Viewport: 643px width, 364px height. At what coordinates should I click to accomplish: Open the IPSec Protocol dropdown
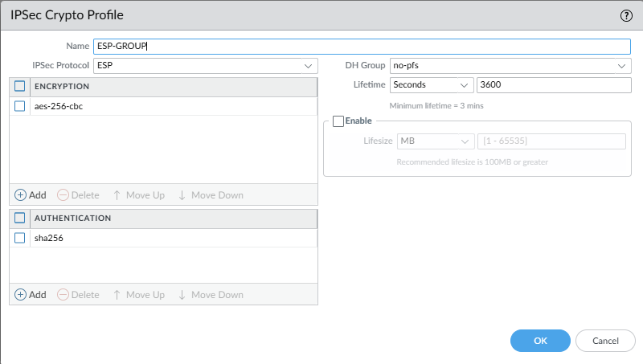click(x=205, y=65)
